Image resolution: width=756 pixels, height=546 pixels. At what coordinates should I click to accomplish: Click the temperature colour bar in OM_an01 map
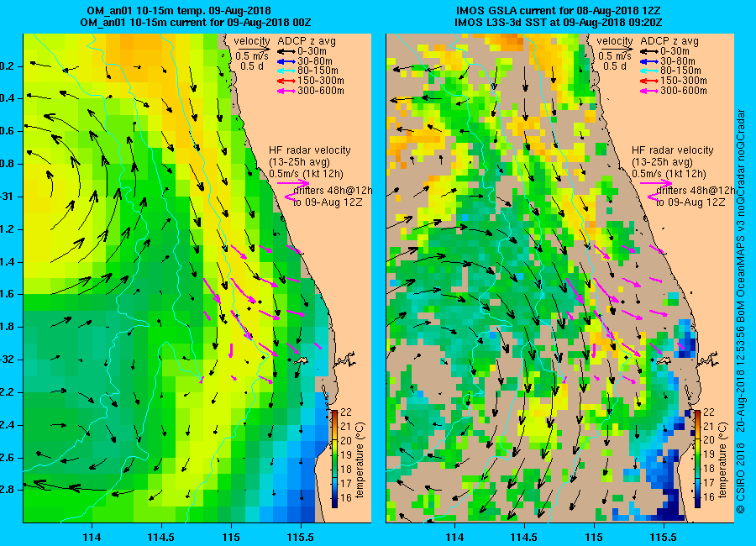tap(334, 459)
